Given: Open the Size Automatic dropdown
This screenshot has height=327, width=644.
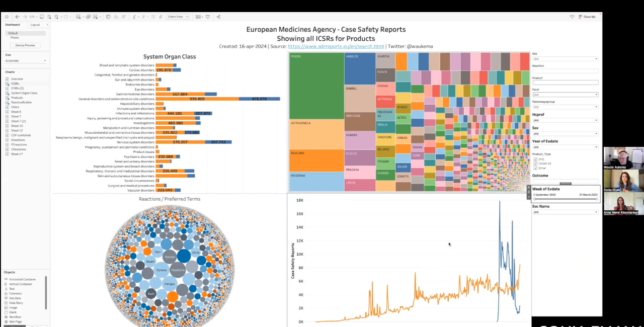Looking at the screenshot, I should click(25, 61).
